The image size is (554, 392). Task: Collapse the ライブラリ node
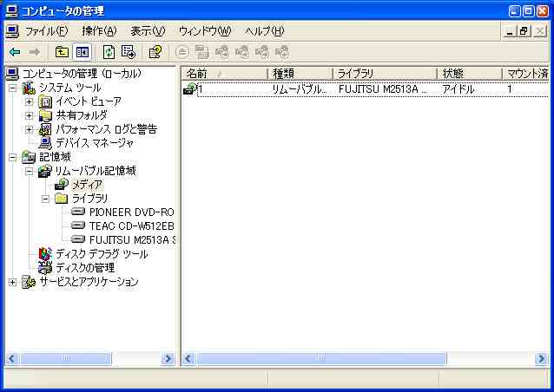tap(45, 199)
